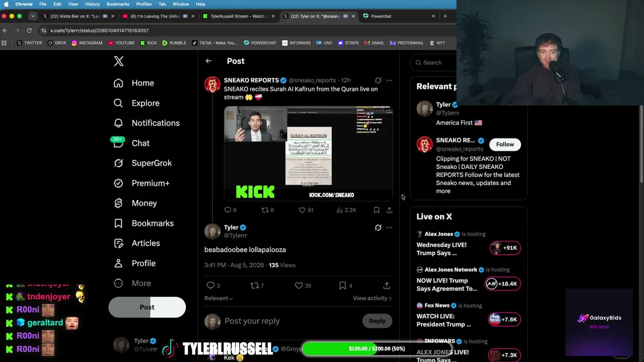This screenshot has height=362, width=644.
Task: Click the X logo in the sidebar
Action: click(119, 61)
